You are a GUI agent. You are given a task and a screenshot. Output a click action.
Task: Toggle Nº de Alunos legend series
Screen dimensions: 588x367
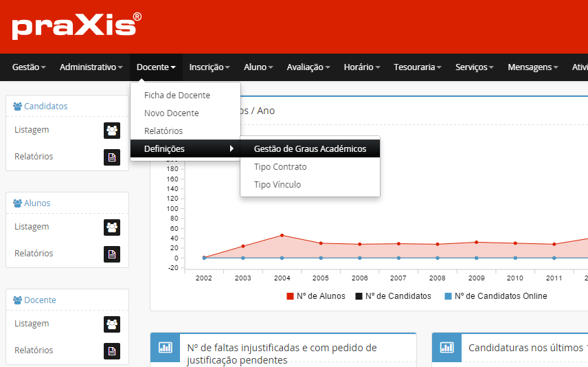(x=315, y=296)
